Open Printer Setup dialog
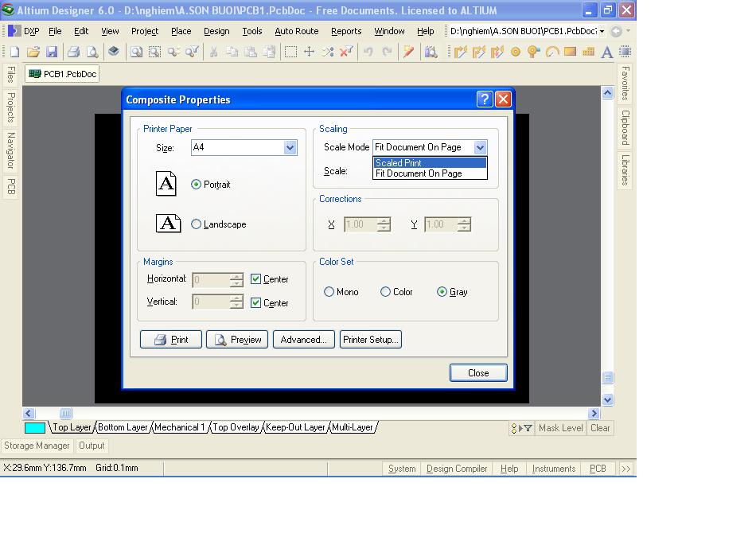 coord(371,339)
